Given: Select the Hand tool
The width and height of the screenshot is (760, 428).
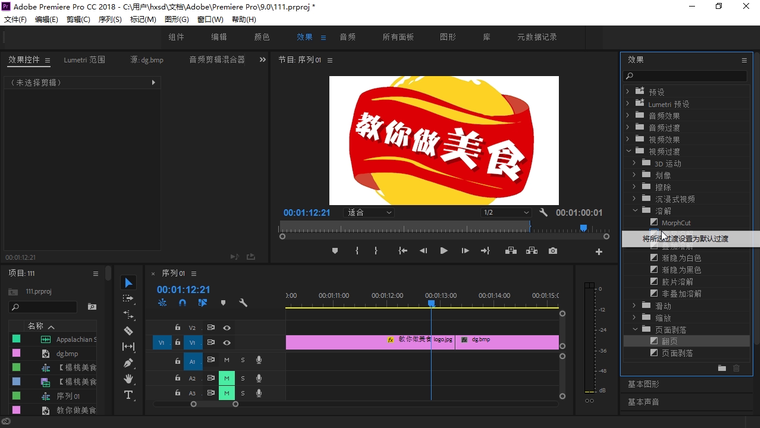Looking at the screenshot, I should [x=129, y=379].
